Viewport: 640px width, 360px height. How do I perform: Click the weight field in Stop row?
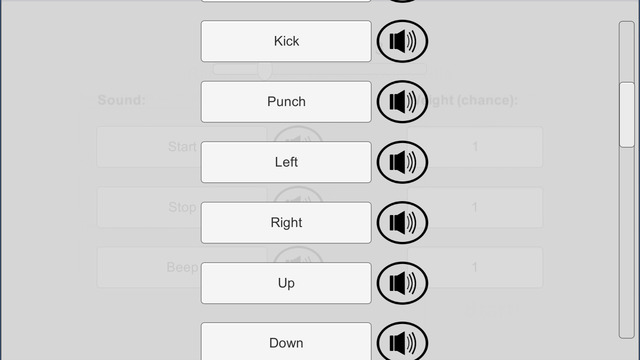(x=475, y=207)
